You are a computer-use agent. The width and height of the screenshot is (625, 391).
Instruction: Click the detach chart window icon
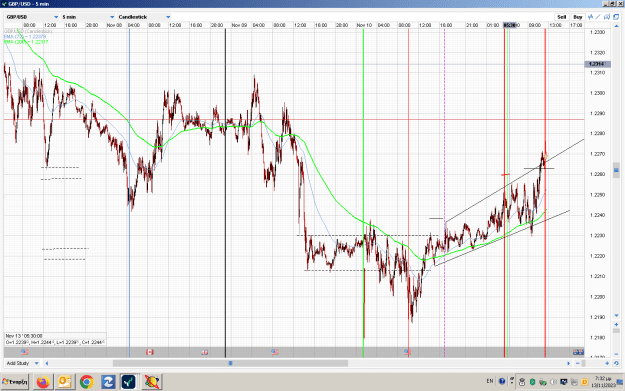(616, 17)
